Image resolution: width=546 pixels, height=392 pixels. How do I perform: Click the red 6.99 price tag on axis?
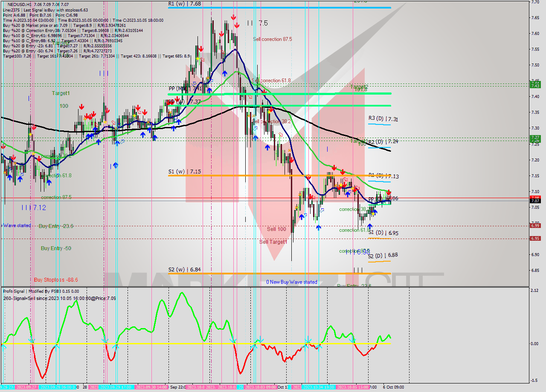click(535, 225)
